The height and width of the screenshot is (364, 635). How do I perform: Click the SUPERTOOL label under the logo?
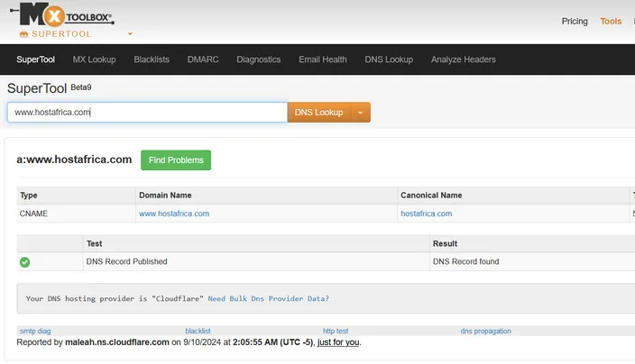coord(61,34)
